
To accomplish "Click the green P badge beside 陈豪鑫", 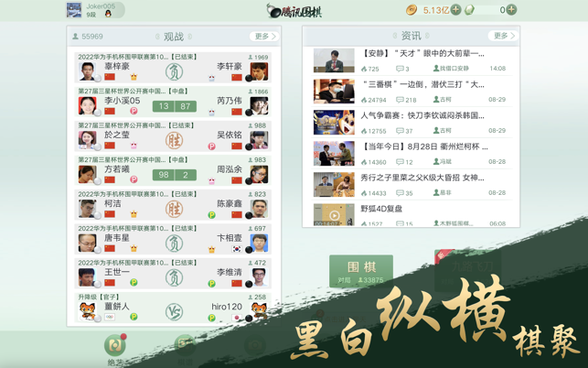I will (211, 215).
